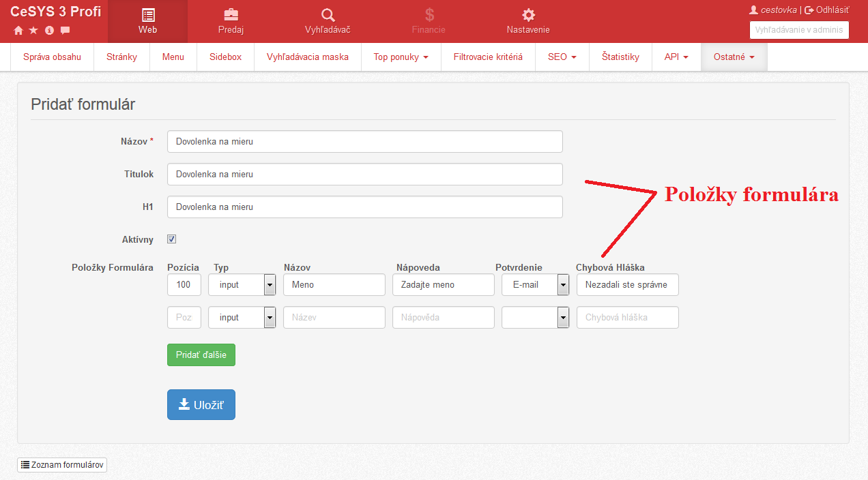View the Štatistiky tab
868x480 pixels.
pyautogui.click(x=620, y=57)
